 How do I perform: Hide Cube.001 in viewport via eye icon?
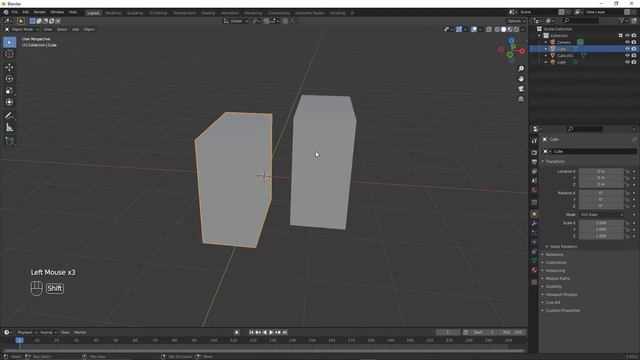[627, 55]
